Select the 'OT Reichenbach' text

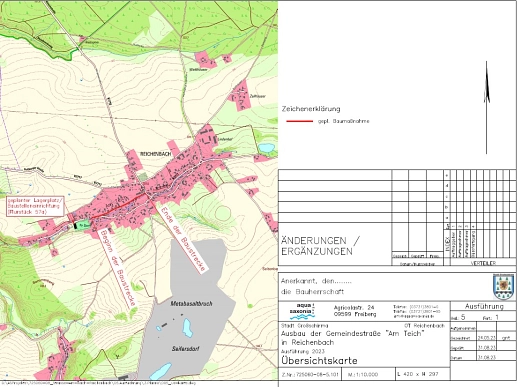tap(424, 326)
